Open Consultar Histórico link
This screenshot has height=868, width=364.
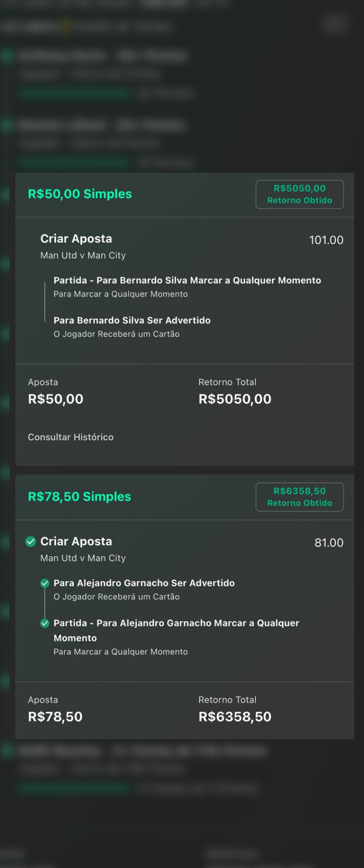pos(70,437)
